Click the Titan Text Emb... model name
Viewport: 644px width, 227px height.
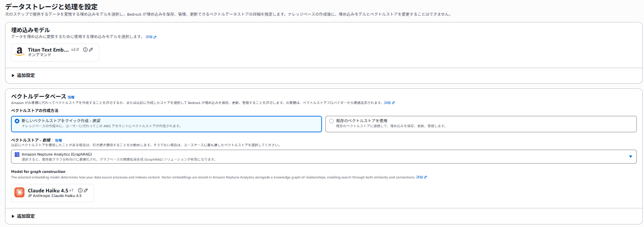[48, 50]
